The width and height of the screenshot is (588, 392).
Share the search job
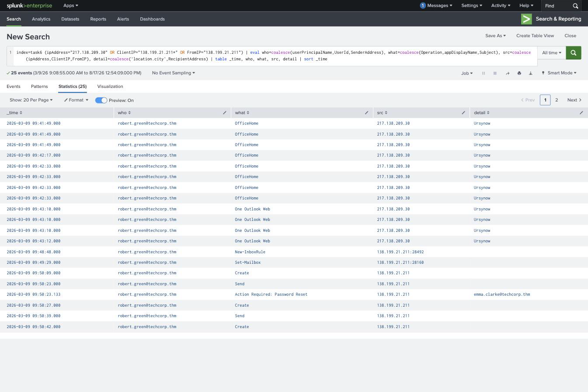click(508, 73)
